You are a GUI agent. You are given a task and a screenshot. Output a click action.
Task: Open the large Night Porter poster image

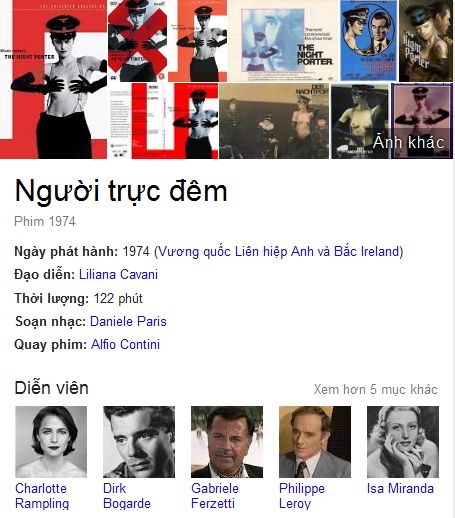(53, 79)
